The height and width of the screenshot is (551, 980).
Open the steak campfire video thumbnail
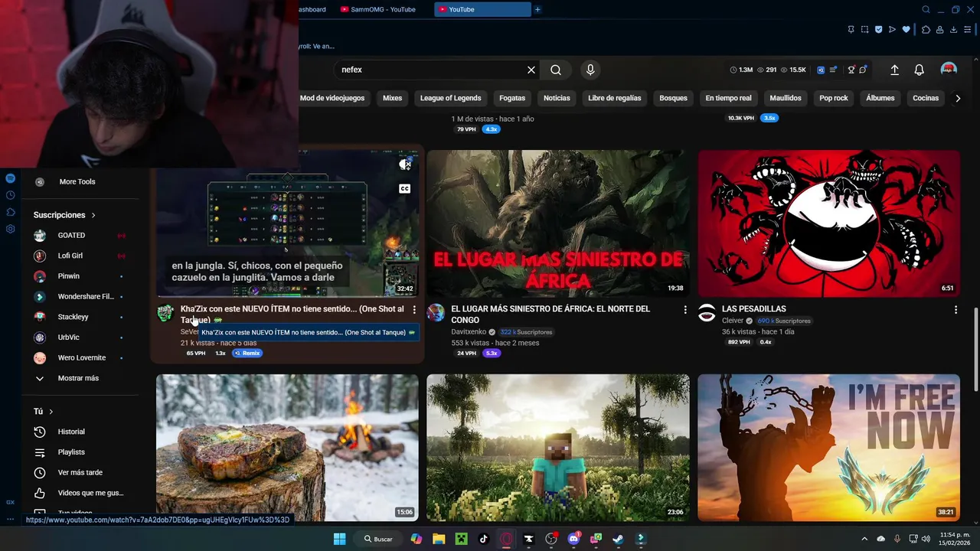pyautogui.click(x=287, y=448)
